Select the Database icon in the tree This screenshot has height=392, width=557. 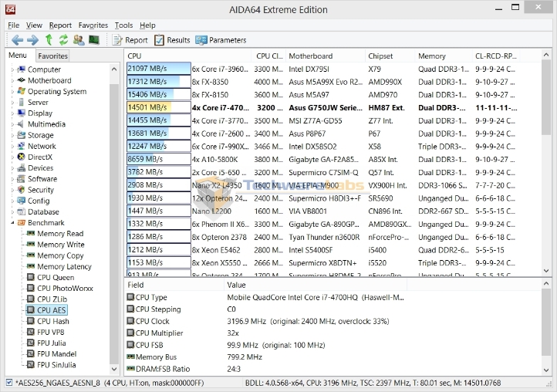click(x=22, y=211)
